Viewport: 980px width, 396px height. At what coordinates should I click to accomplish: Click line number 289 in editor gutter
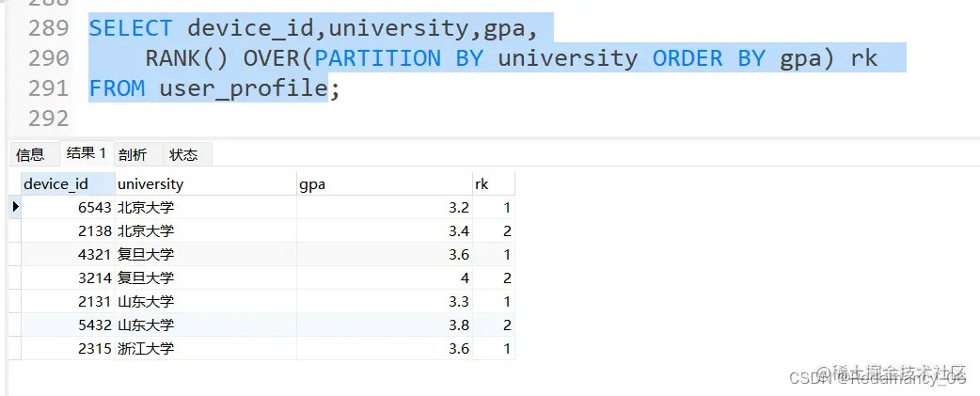tap(48, 28)
